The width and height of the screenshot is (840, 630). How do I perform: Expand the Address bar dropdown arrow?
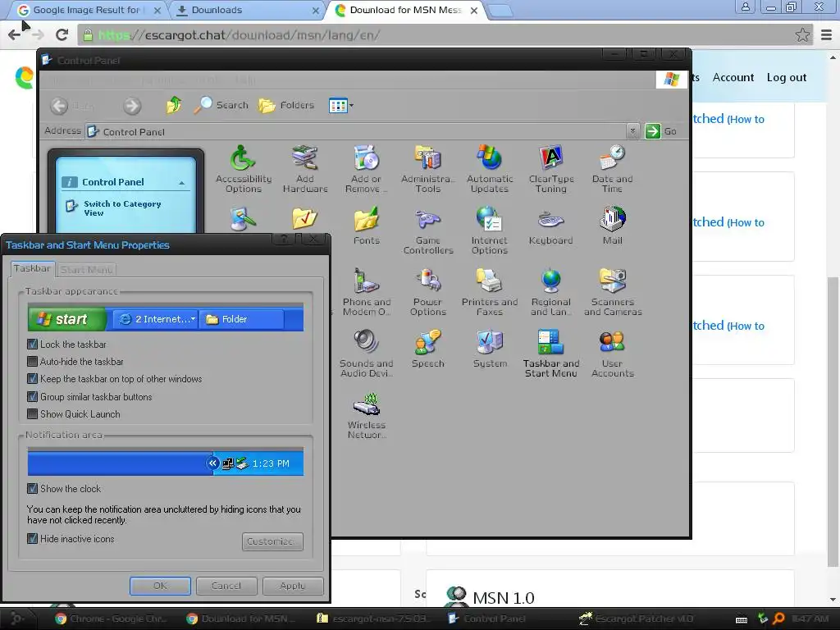[632, 130]
